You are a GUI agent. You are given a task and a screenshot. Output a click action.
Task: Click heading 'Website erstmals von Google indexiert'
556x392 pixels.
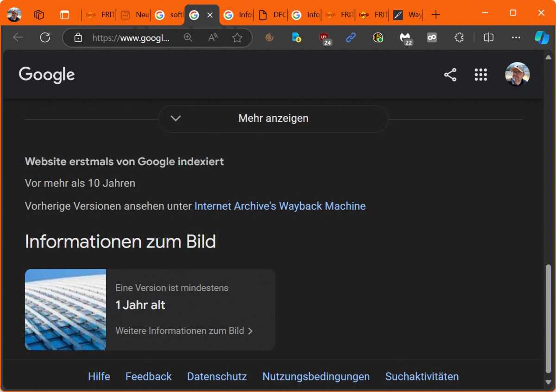click(124, 162)
